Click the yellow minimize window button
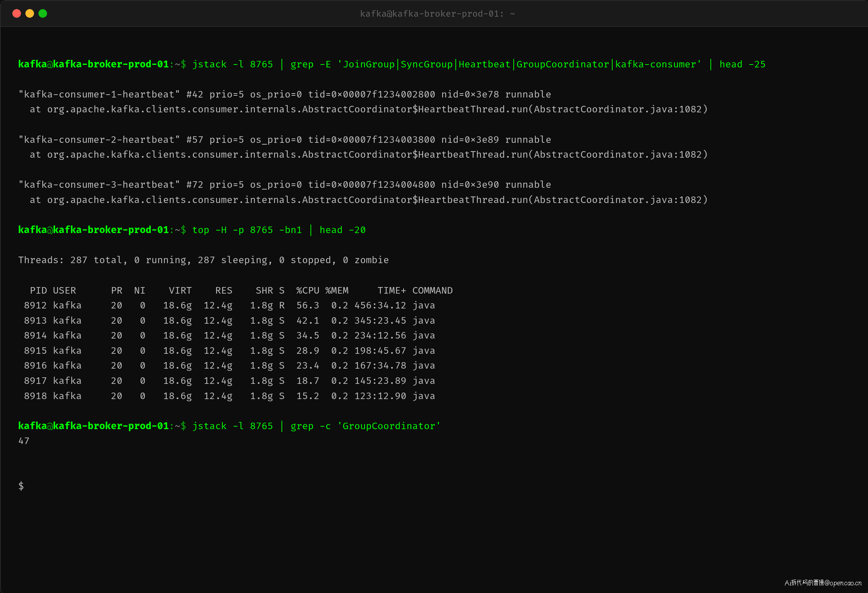This screenshot has width=868, height=593. [29, 14]
